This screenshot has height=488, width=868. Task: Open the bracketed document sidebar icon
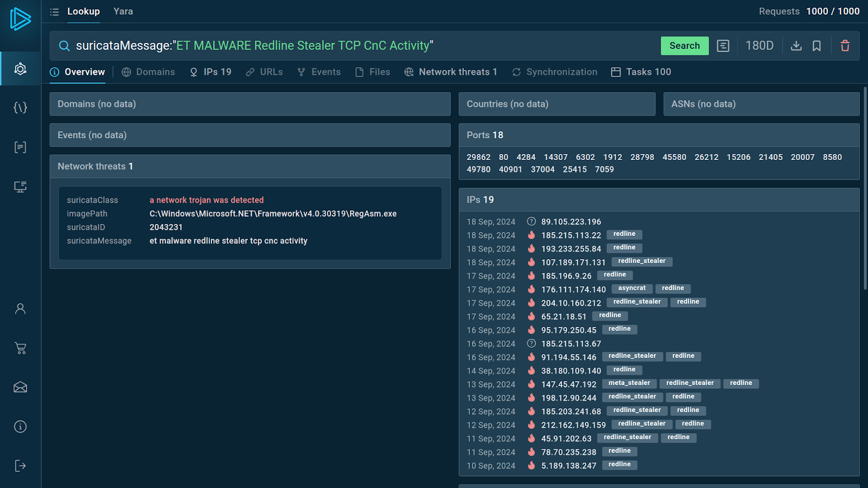pos(20,147)
